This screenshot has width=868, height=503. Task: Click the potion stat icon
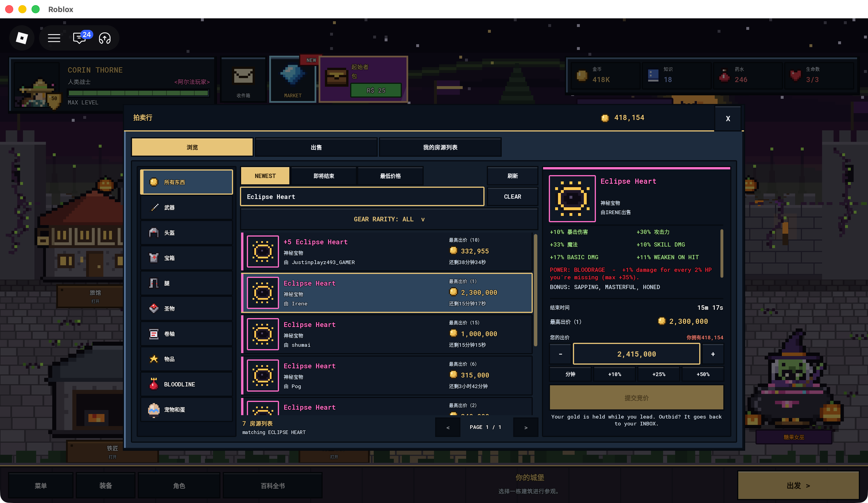point(724,76)
